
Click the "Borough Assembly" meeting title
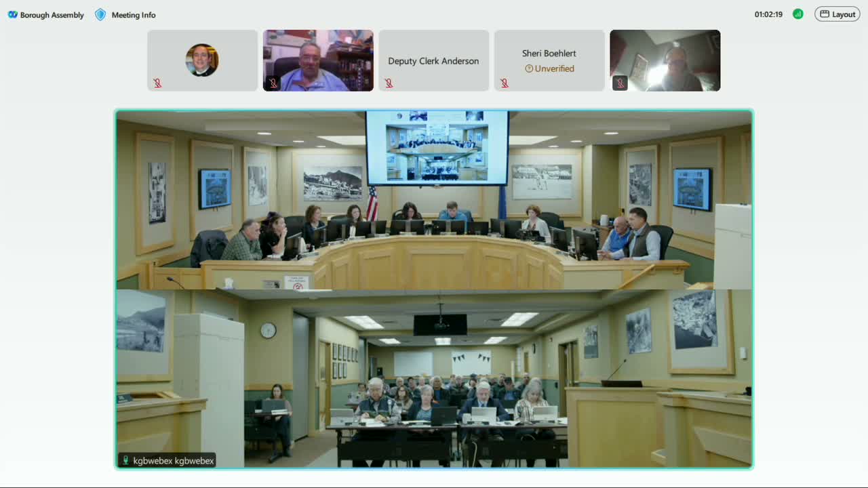(52, 15)
